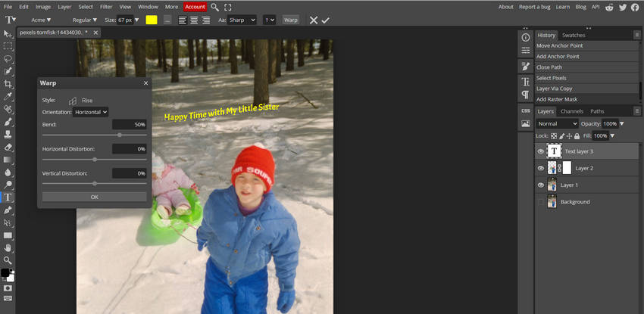Select the Pen tool

pyautogui.click(x=8, y=210)
